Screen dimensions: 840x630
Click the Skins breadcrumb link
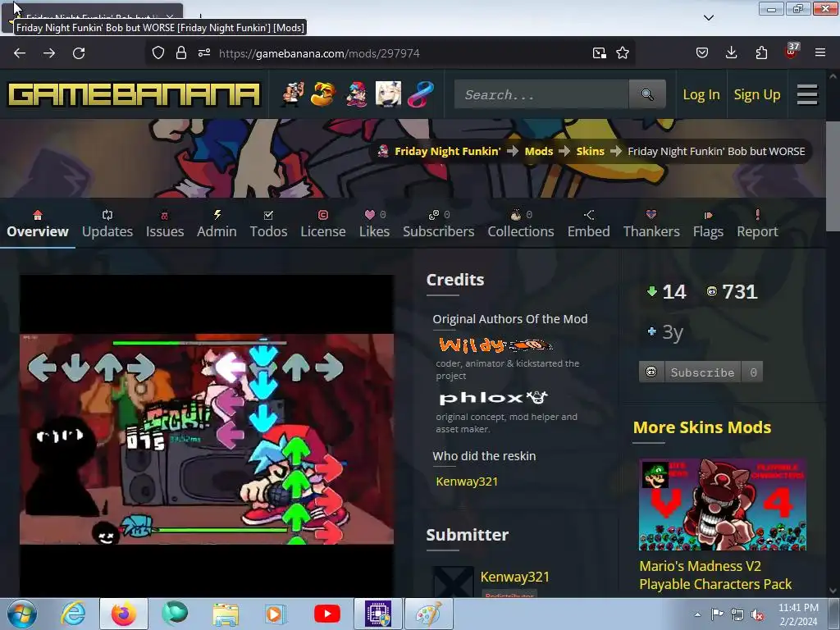coord(590,151)
